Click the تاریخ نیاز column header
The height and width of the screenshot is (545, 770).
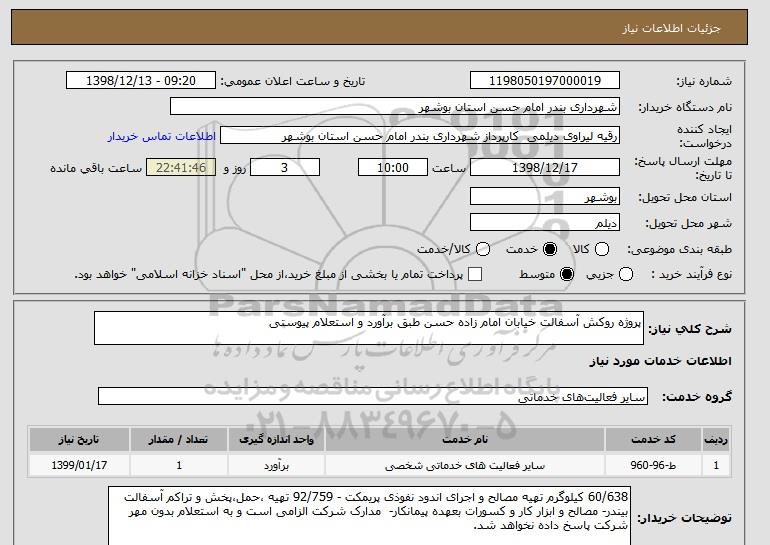pos(79,439)
